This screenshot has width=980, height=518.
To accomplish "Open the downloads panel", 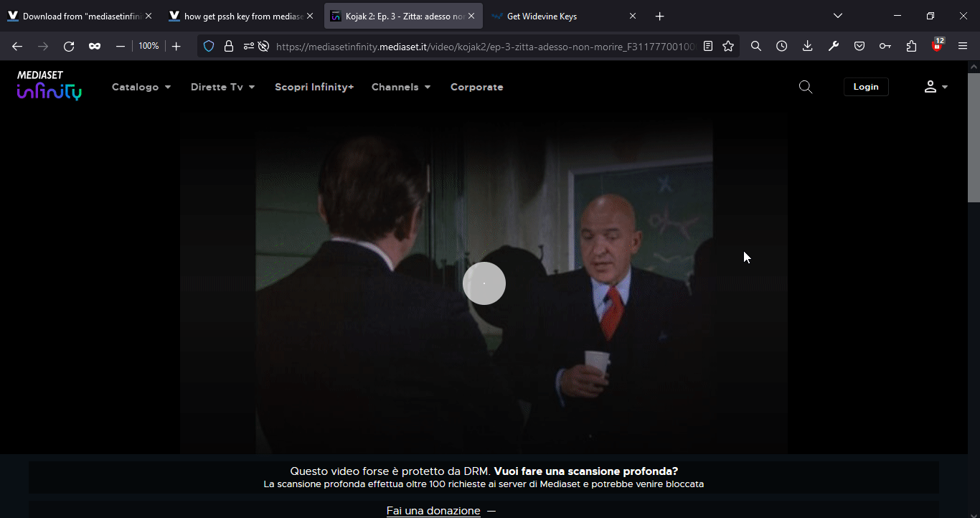I will pos(808,46).
